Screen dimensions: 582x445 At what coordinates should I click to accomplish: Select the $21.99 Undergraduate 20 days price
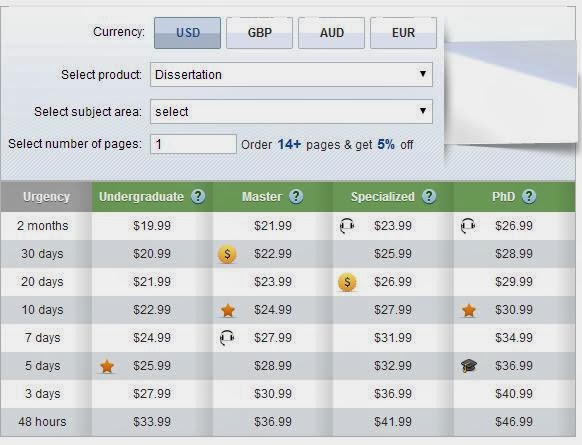tap(152, 282)
